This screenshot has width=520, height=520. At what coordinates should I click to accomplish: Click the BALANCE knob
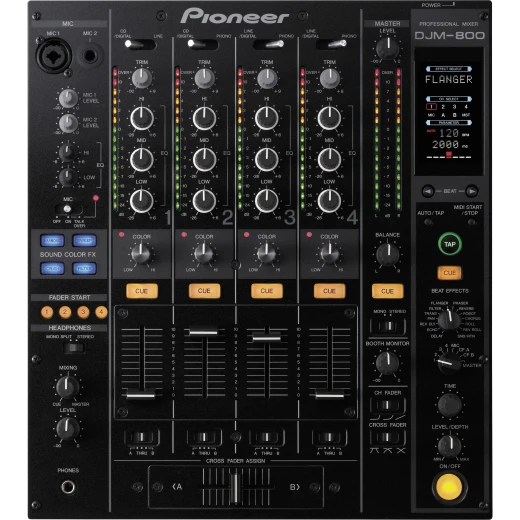point(387,255)
